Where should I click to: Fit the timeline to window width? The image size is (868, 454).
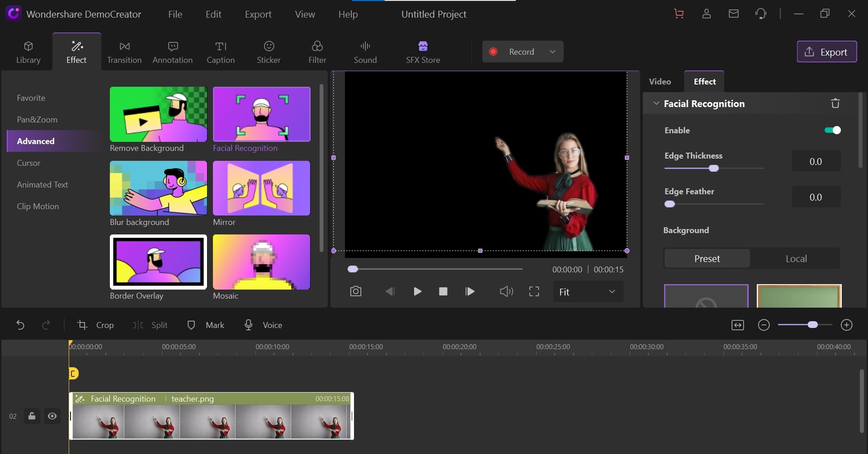pos(738,325)
